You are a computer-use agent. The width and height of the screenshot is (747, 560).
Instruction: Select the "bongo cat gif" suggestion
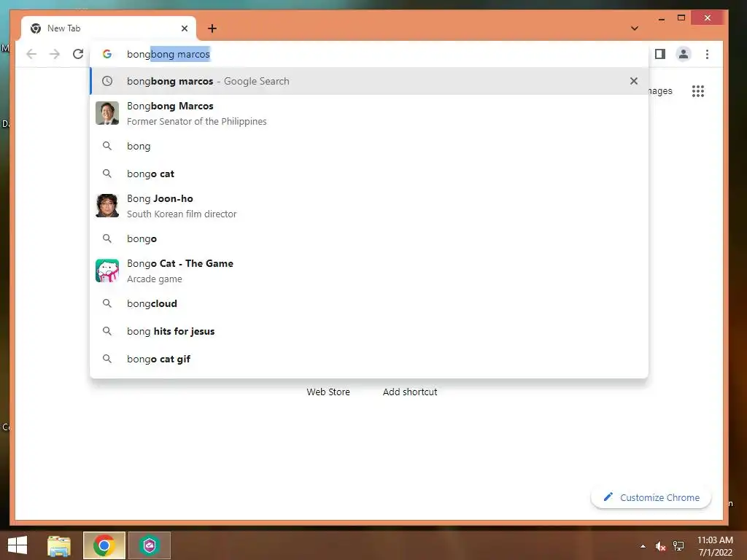pos(369,359)
